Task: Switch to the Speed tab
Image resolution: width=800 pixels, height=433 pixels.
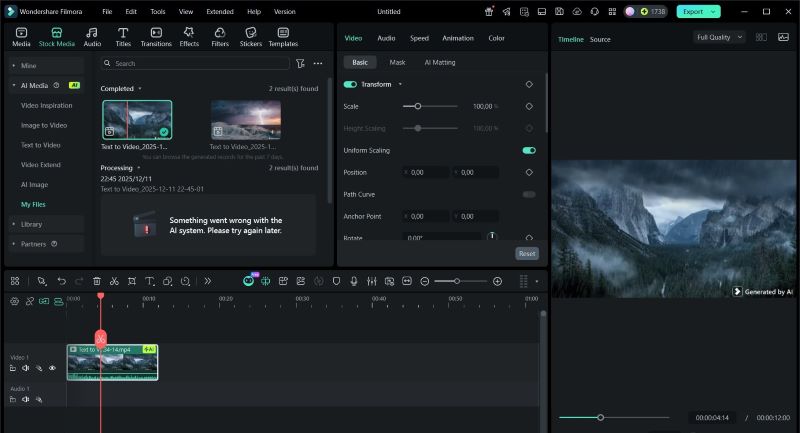Action: pos(419,38)
